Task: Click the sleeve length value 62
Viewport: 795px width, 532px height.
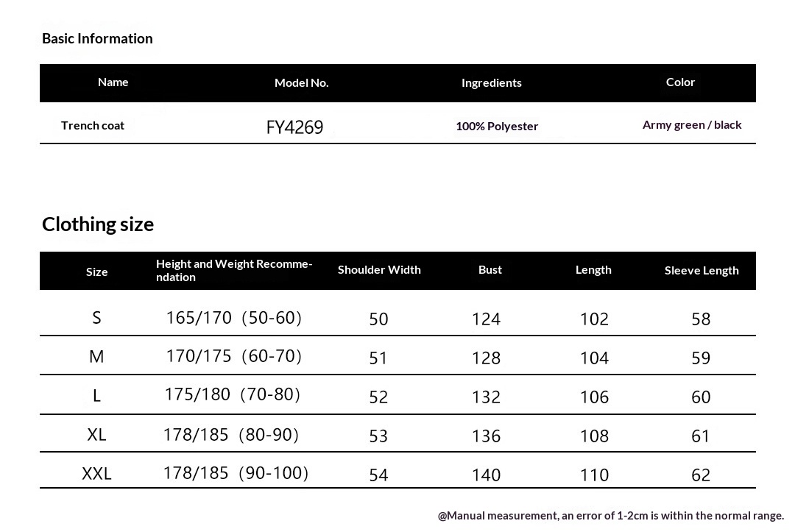Action: (701, 475)
